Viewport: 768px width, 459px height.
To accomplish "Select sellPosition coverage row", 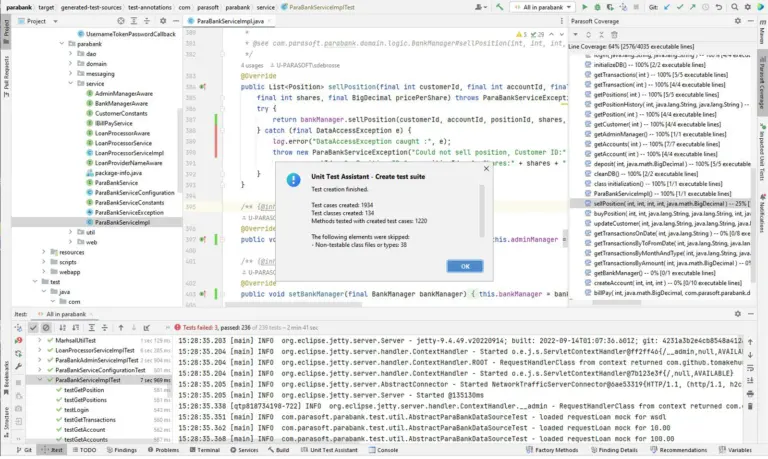I will (x=661, y=204).
